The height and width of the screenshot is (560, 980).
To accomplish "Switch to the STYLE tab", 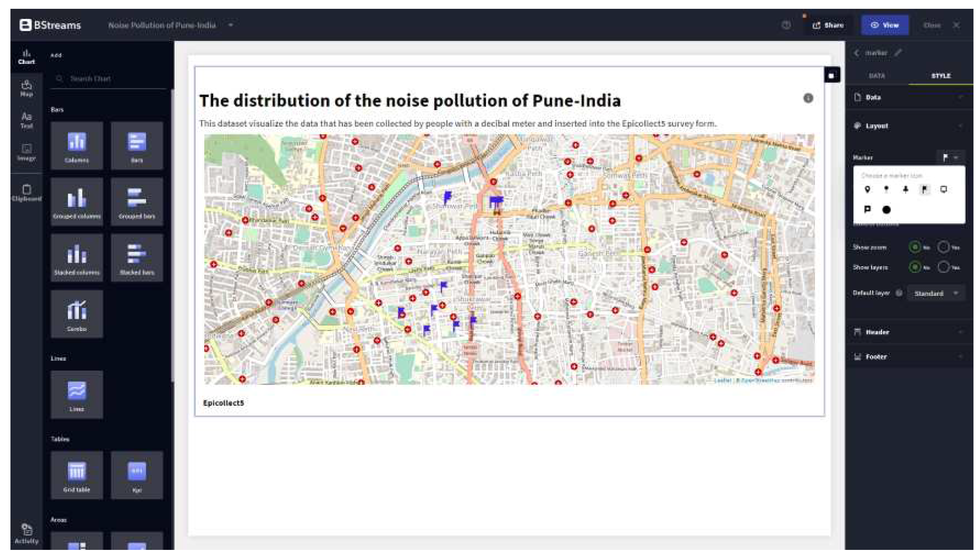I will coord(941,76).
